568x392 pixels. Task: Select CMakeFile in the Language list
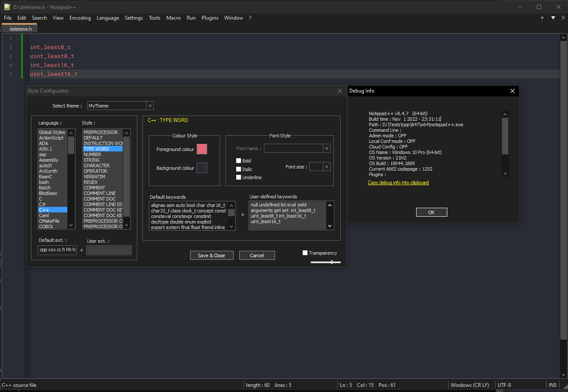[52, 221]
